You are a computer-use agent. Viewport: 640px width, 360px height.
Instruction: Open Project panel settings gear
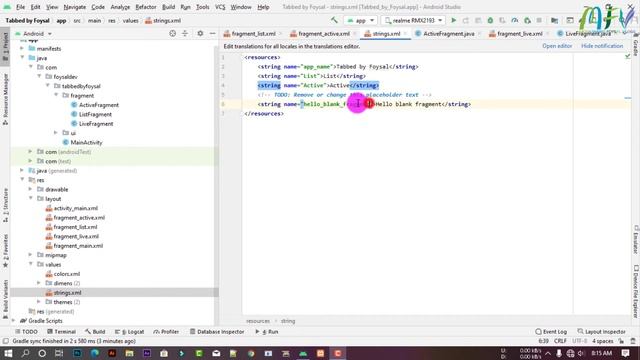click(x=200, y=33)
